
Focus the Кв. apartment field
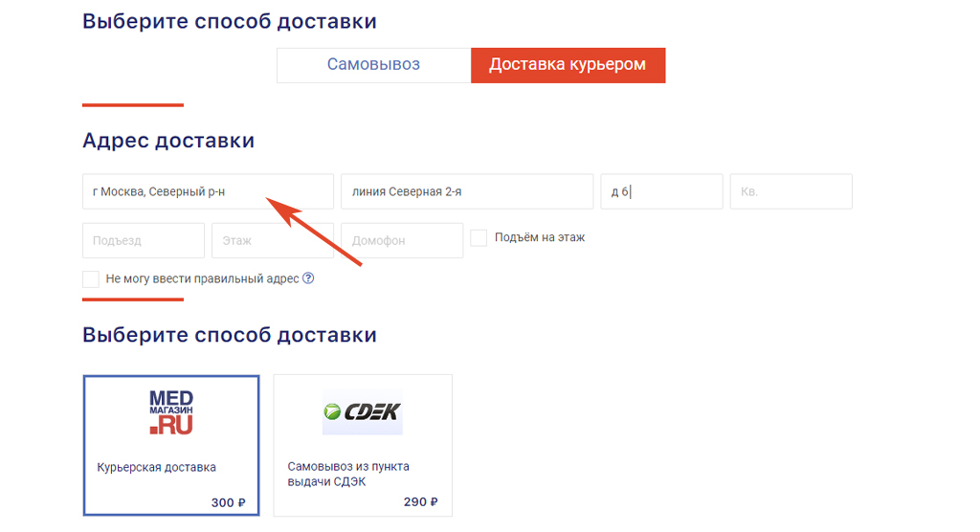point(791,191)
